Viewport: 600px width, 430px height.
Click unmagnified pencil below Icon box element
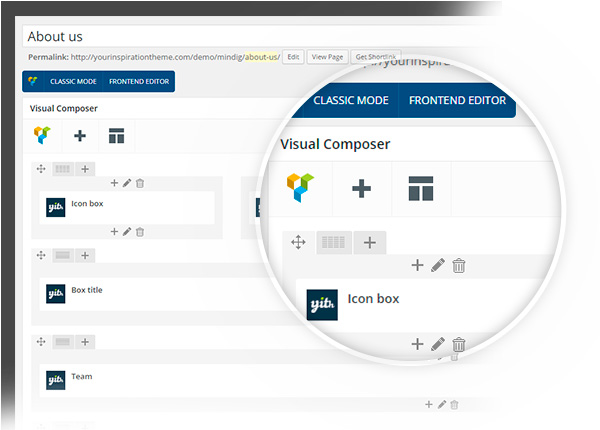pos(127,231)
